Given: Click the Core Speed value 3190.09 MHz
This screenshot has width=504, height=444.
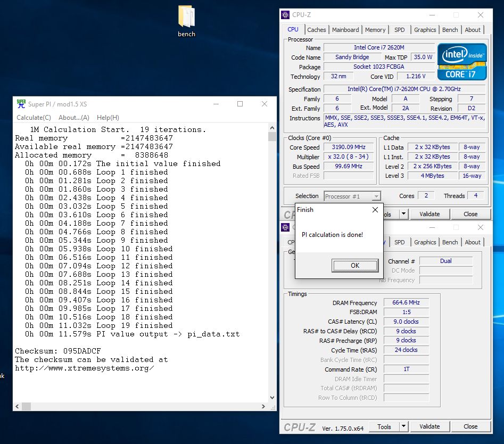Looking at the screenshot, I should (349, 147).
